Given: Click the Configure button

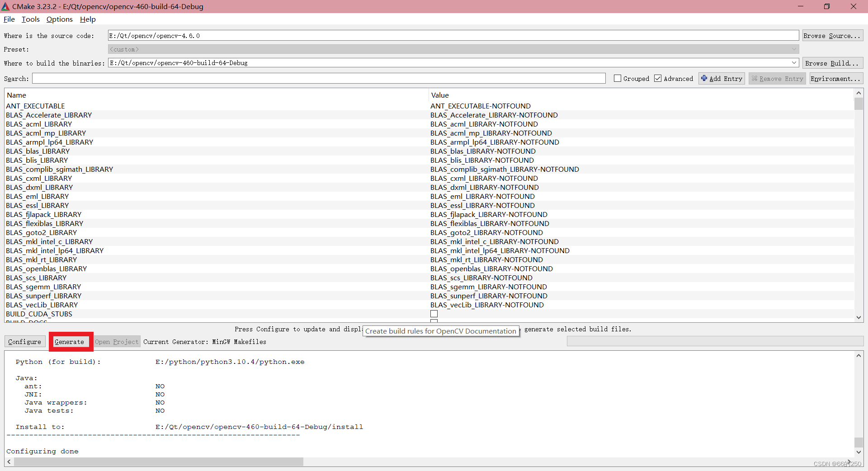Looking at the screenshot, I should pyautogui.click(x=25, y=342).
